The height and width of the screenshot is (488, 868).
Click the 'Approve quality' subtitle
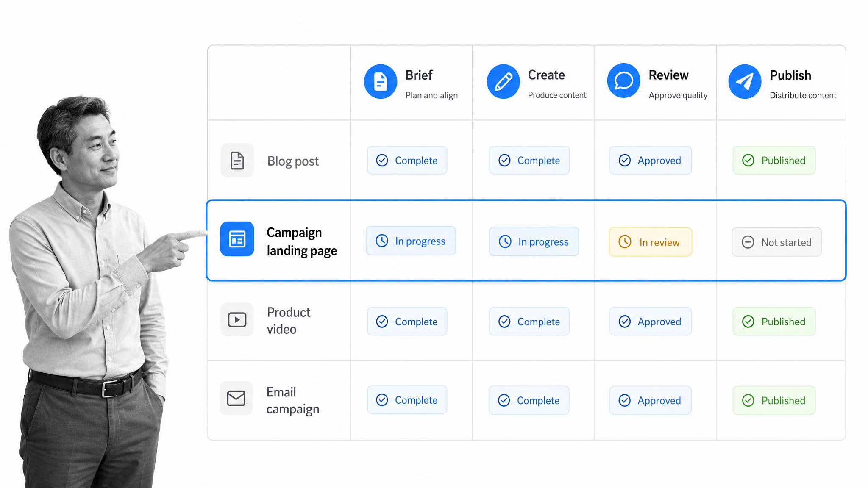click(x=678, y=95)
